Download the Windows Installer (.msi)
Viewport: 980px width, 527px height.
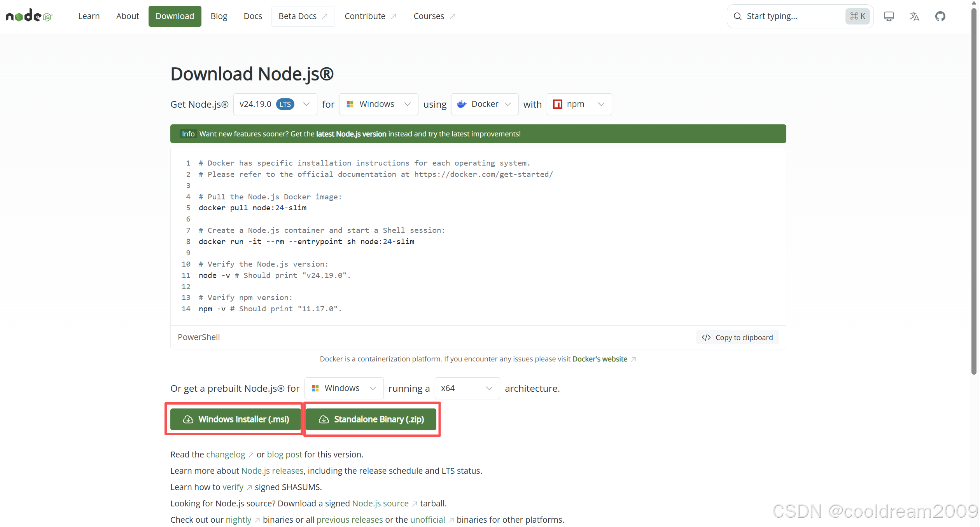pyautogui.click(x=236, y=419)
